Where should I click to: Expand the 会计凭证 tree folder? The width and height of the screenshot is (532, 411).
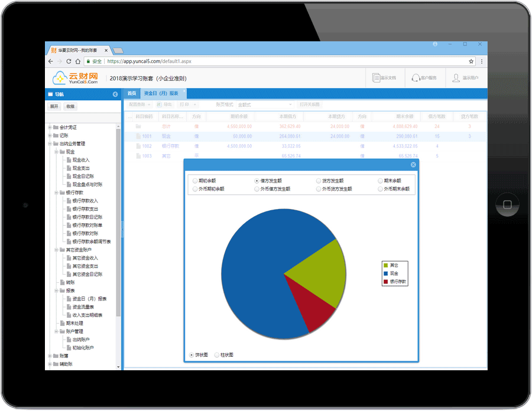coord(50,127)
